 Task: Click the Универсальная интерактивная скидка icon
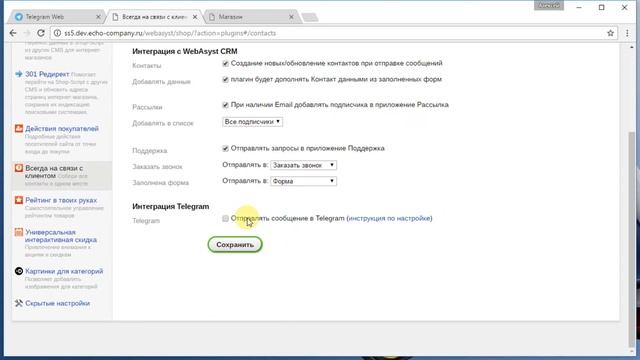click(x=19, y=232)
